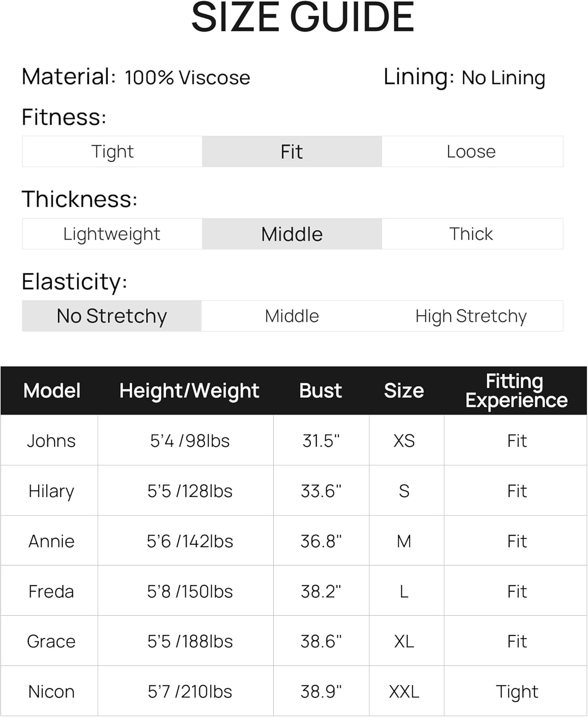Viewport: 588px width, 717px height.
Task: Select the highlighted Fit fitness option
Action: coord(292,152)
